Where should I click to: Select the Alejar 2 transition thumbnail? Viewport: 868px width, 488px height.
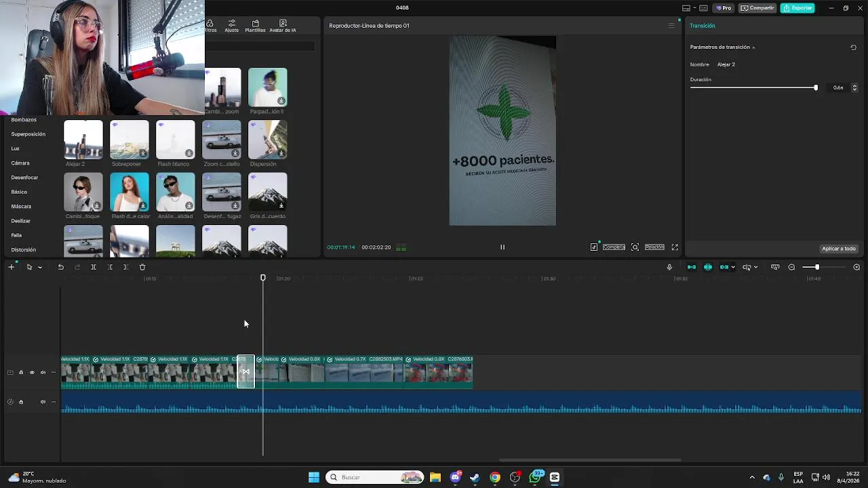[83, 140]
